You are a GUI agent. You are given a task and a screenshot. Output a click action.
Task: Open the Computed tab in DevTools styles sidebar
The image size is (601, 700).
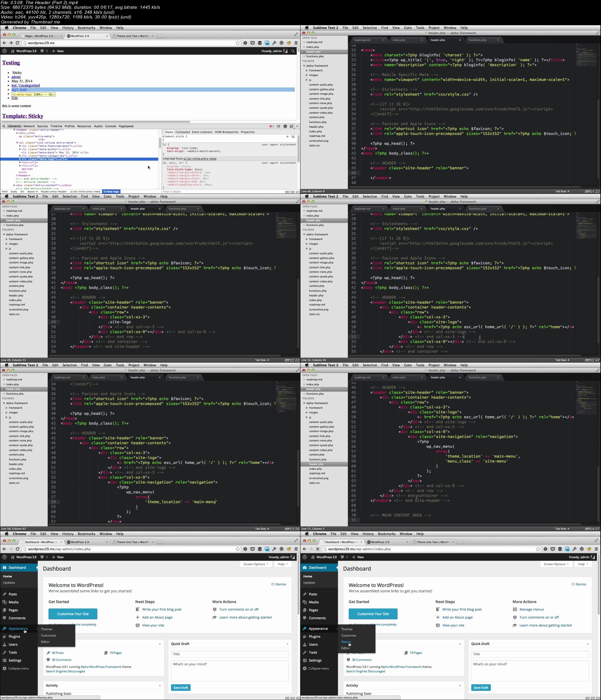183,132
